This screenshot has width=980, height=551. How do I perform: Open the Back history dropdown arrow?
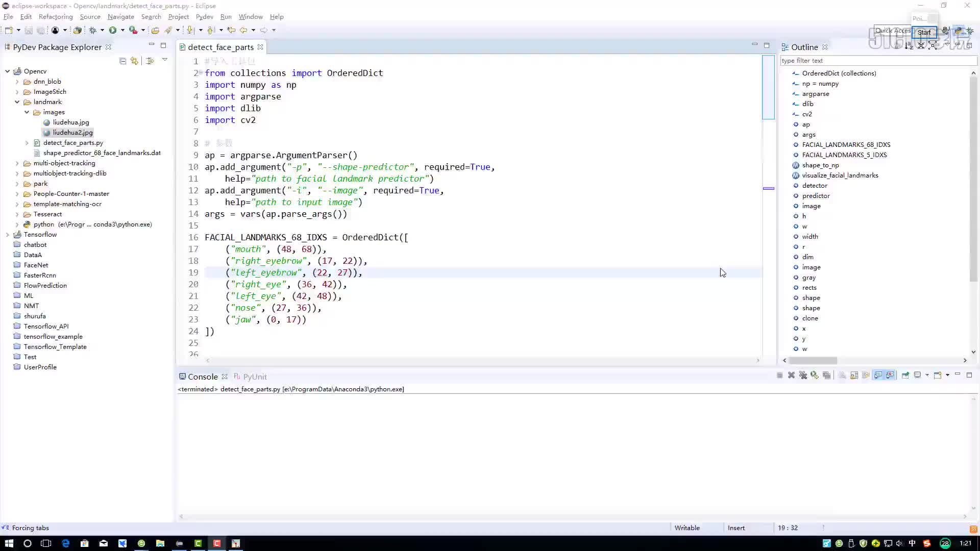coord(253,30)
